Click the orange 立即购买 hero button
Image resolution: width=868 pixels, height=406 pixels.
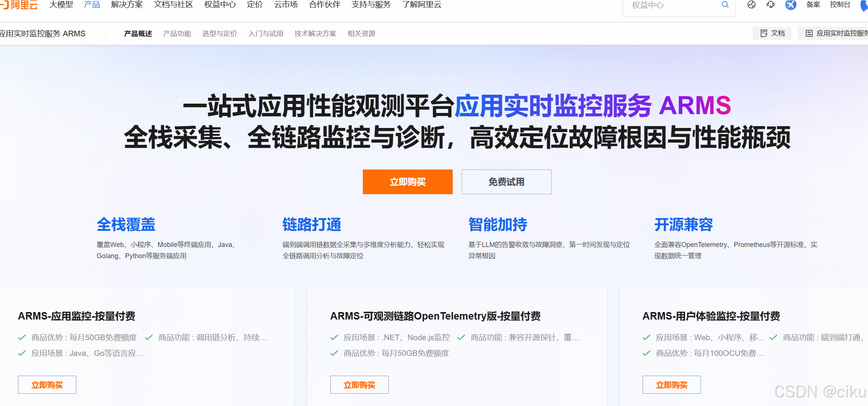tap(407, 182)
